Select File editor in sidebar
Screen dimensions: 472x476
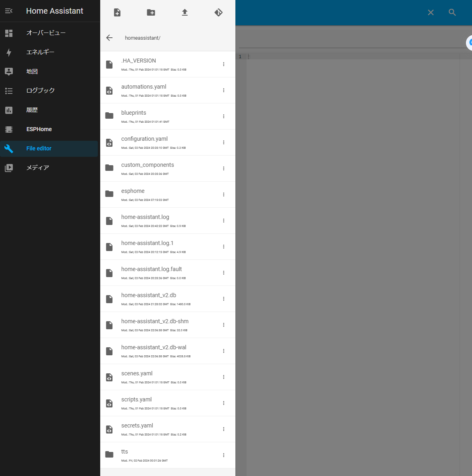click(49, 148)
